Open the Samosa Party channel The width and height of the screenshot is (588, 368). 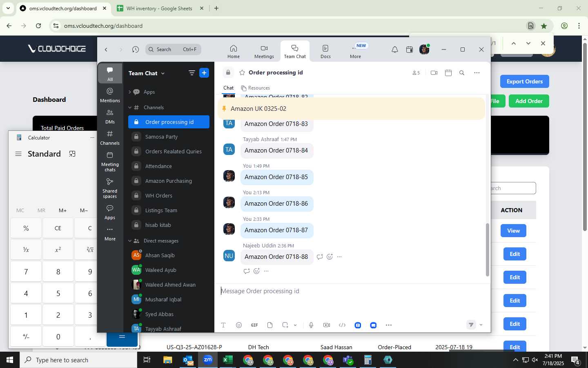[x=169, y=137]
